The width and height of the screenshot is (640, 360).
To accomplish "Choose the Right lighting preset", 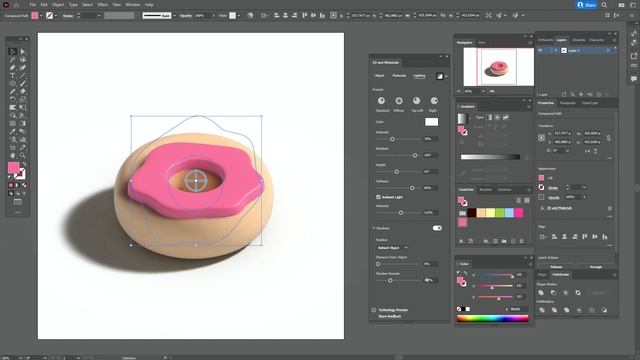I will click(x=434, y=101).
